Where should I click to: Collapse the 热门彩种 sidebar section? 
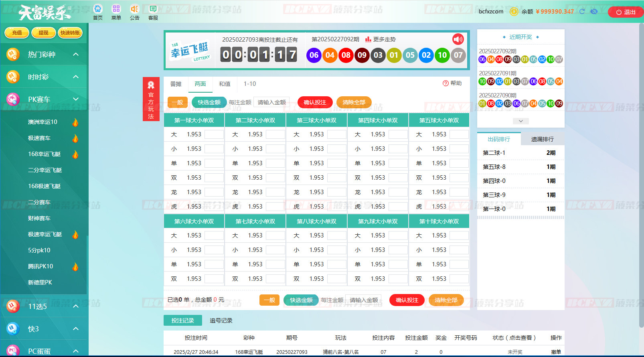[x=76, y=55]
